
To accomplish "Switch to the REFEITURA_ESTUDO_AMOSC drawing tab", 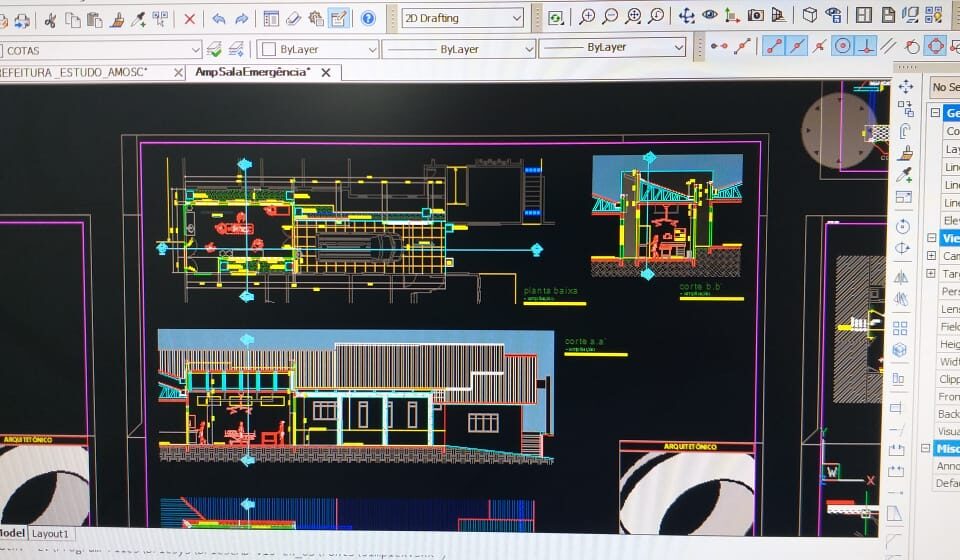I will click(75, 72).
